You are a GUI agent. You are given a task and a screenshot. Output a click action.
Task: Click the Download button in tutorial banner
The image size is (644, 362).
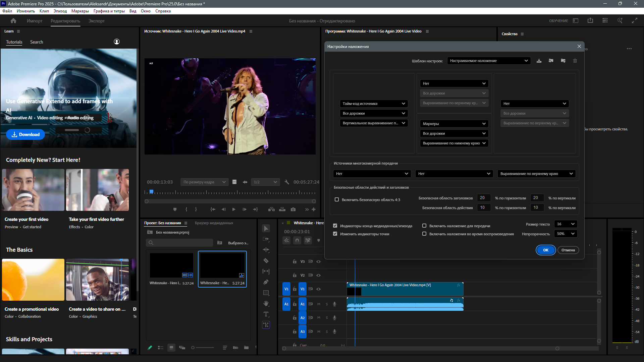tap(25, 135)
